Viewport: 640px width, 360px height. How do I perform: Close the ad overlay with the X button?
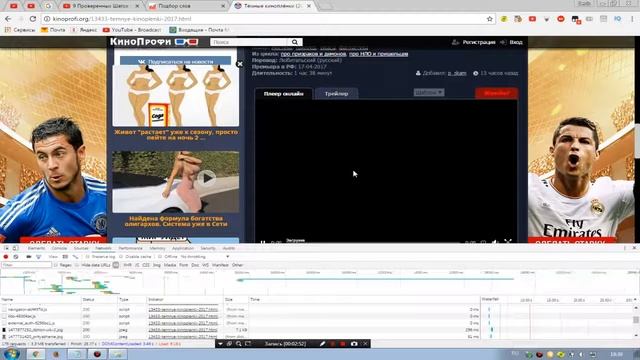point(240,64)
